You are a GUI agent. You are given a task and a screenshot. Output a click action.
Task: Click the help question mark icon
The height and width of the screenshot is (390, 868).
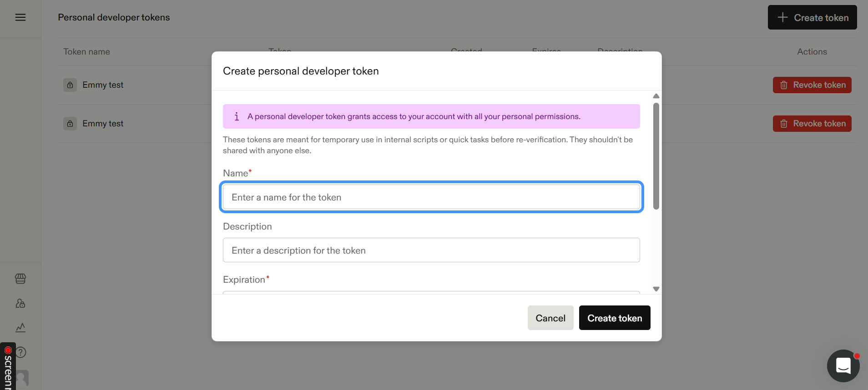21,352
